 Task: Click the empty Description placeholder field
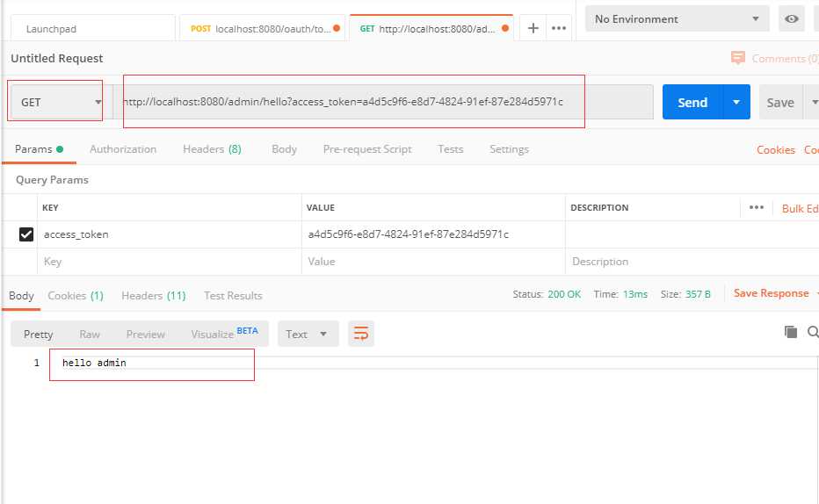(x=692, y=262)
